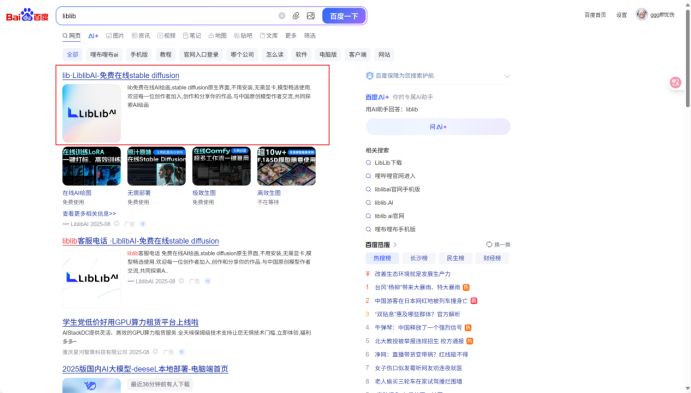Image resolution: width=691 pixels, height=393 pixels.
Task: Select the 教程 filter chip
Action: click(x=165, y=55)
